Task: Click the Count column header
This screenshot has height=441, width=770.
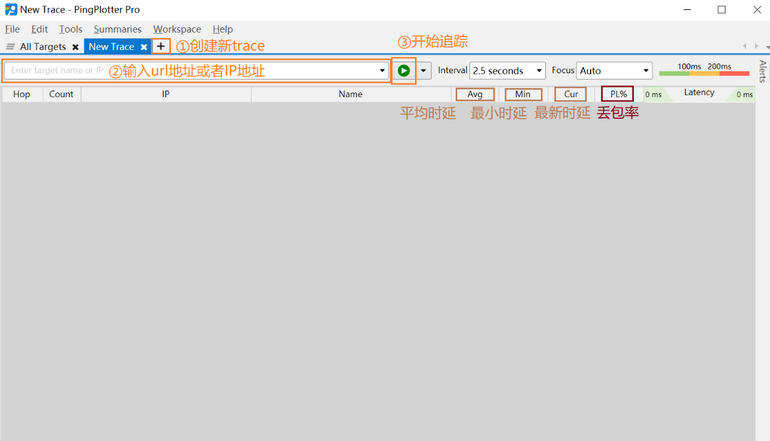Action: pyautogui.click(x=61, y=94)
